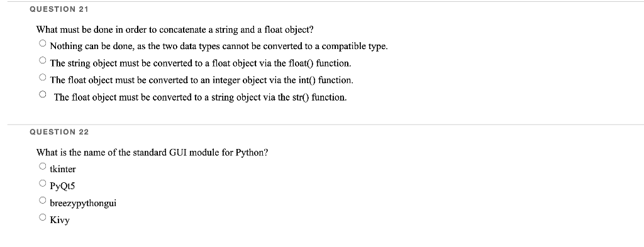The height and width of the screenshot is (247, 644).
Task: Click the QUESTION 22 heading
Action: 59,132
